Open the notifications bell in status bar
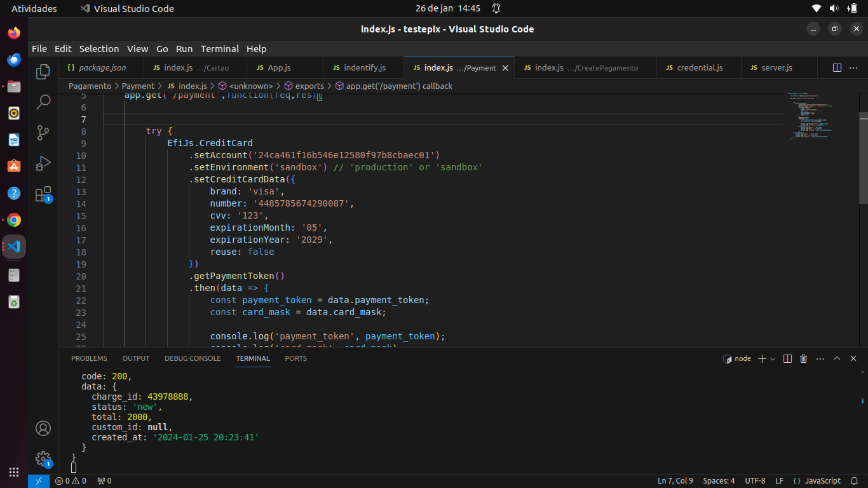Screen dimensions: 868x488 click(855, 481)
